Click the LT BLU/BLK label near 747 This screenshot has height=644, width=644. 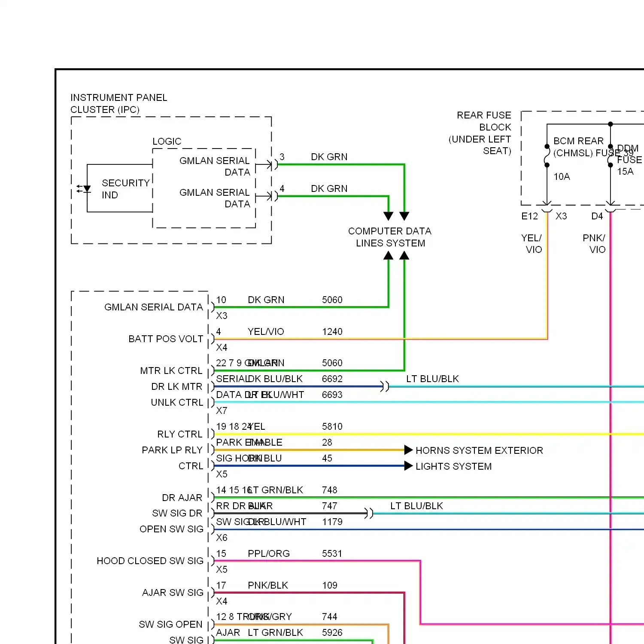[416, 506]
